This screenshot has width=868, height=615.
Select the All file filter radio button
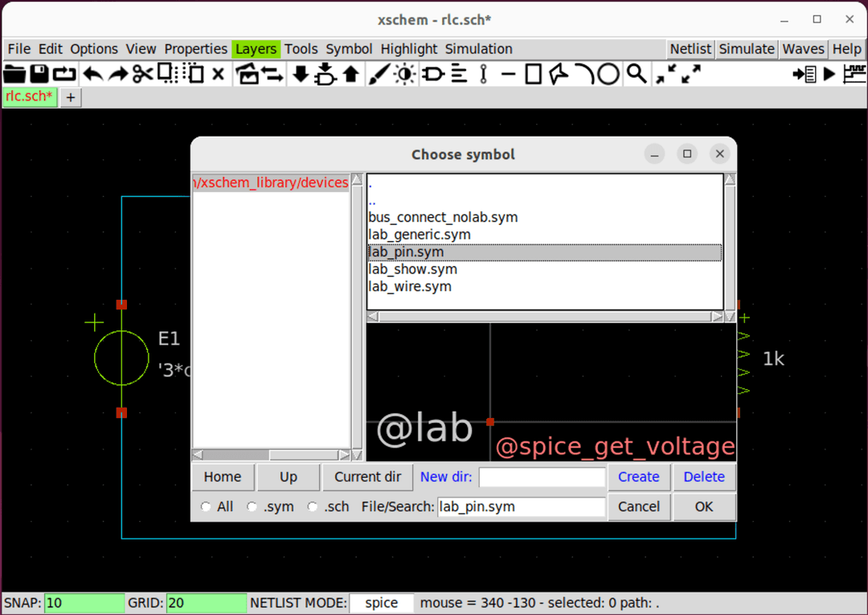[x=207, y=507]
